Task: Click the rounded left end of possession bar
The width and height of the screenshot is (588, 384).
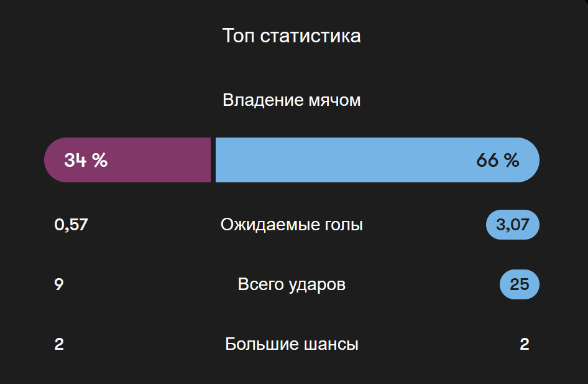Action: (54, 160)
